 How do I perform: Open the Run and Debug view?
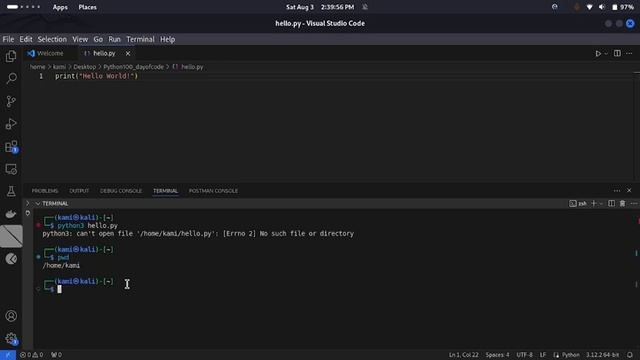[x=11, y=124]
